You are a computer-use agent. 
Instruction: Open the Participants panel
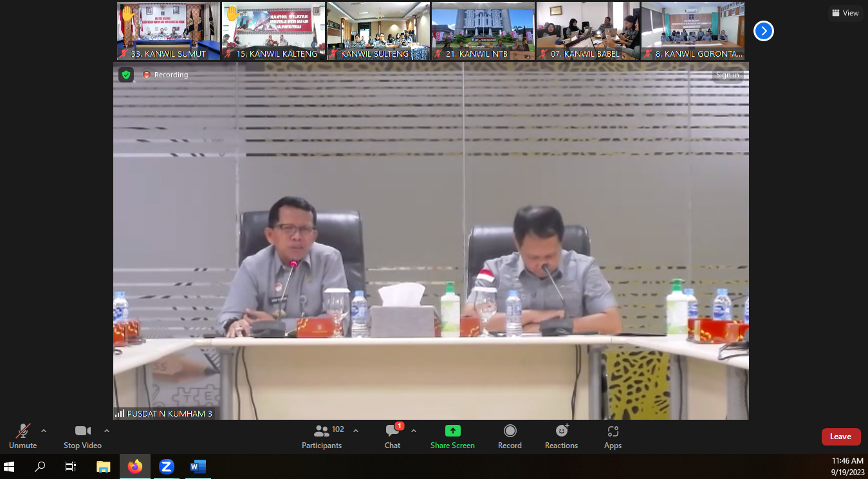point(322,436)
